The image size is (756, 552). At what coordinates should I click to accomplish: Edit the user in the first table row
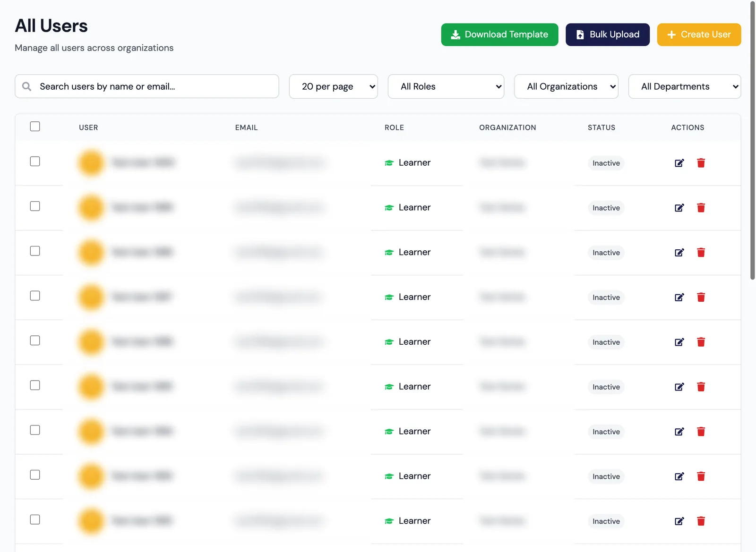click(x=679, y=163)
